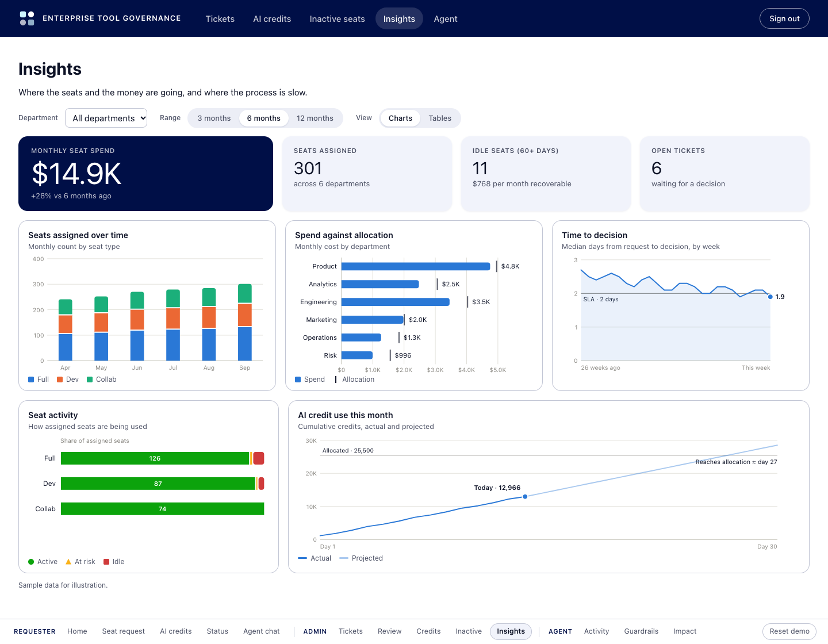Viewport: 828px width, 644px height.
Task: Click the Sep stacked bar in seats chart
Action: point(245,322)
